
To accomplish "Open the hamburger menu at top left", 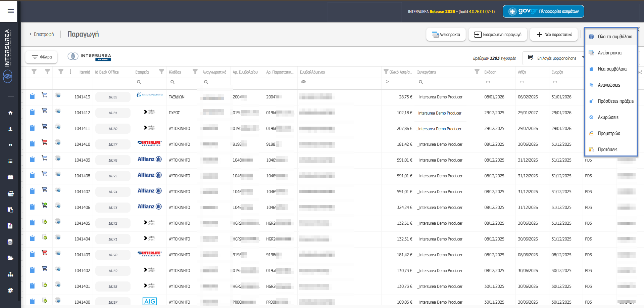I will tap(10, 11).
